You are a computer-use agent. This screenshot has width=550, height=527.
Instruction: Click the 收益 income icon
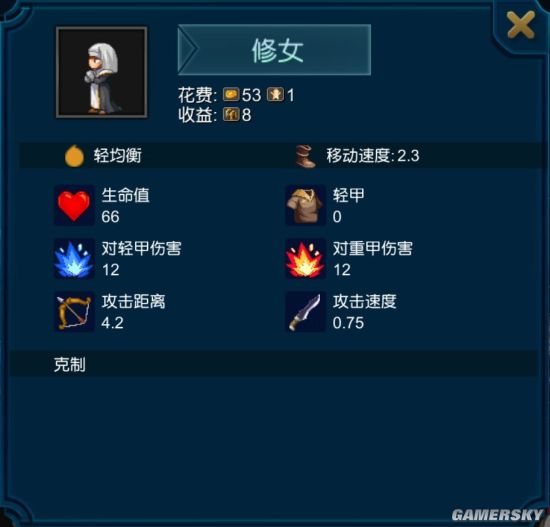tap(231, 114)
